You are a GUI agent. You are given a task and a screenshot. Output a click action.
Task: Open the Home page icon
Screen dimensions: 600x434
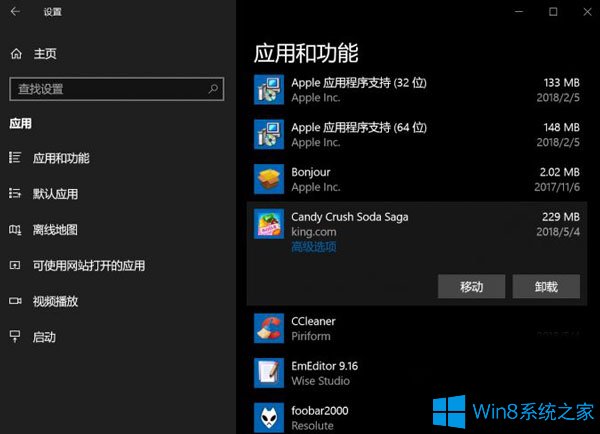tap(16, 54)
